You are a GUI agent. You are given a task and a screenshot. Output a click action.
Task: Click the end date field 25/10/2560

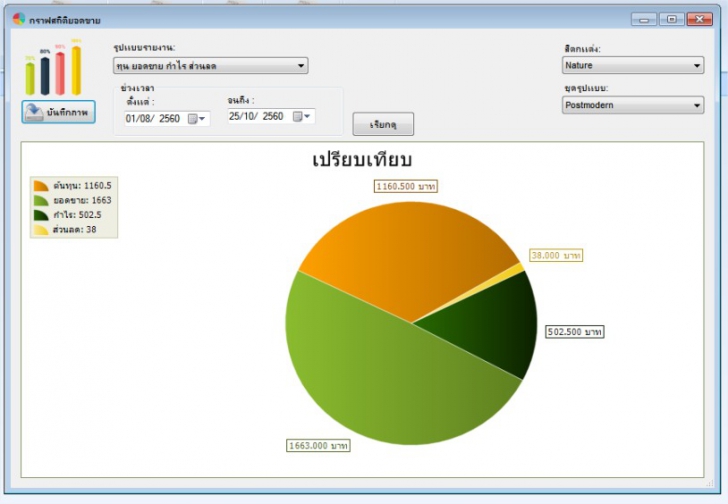click(x=271, y=116)
